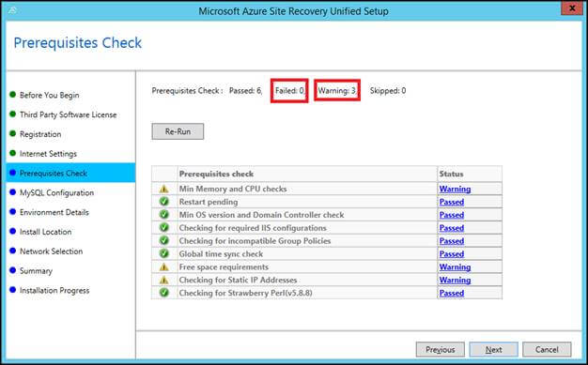The height and width of the screenshot is (365, 588).
Task: Click 'Checking for Static IP Addresses' text
Action: click(239, 280)
